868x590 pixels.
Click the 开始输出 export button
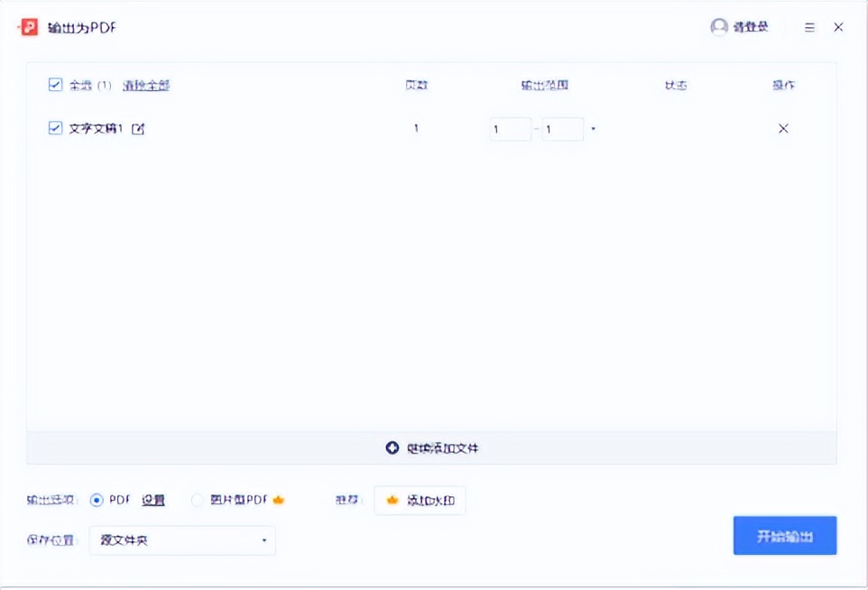coord(784,535)
